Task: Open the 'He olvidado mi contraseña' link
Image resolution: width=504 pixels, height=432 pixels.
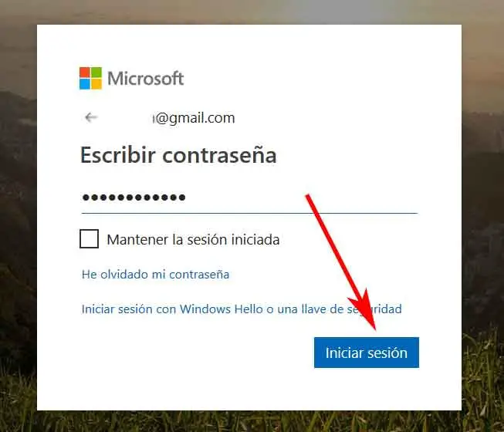Action: [156, 275]
